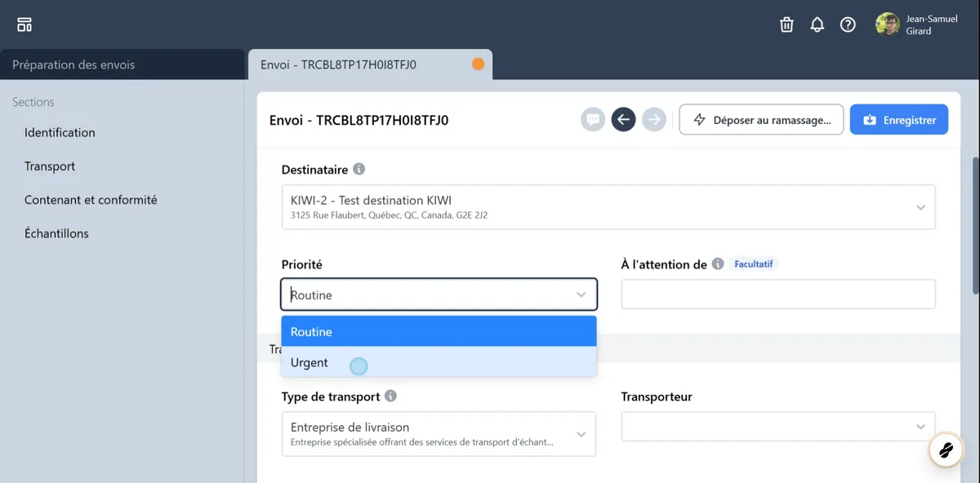The width and height of the screenshot is (980, 483).
Task: Open the trash icon in the top bar
Action: click(x=786, y=24)
